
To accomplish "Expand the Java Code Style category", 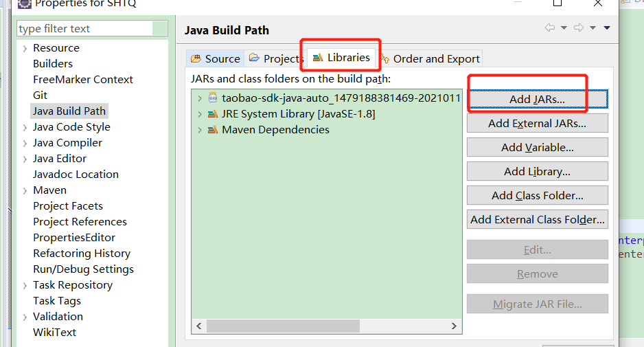I will tap(25, 127).
